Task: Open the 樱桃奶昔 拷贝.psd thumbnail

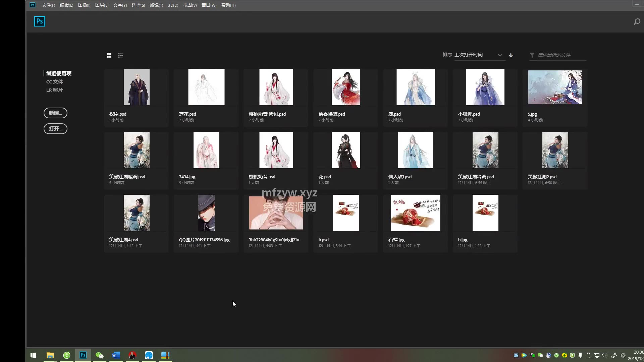Action: point(276,87)
